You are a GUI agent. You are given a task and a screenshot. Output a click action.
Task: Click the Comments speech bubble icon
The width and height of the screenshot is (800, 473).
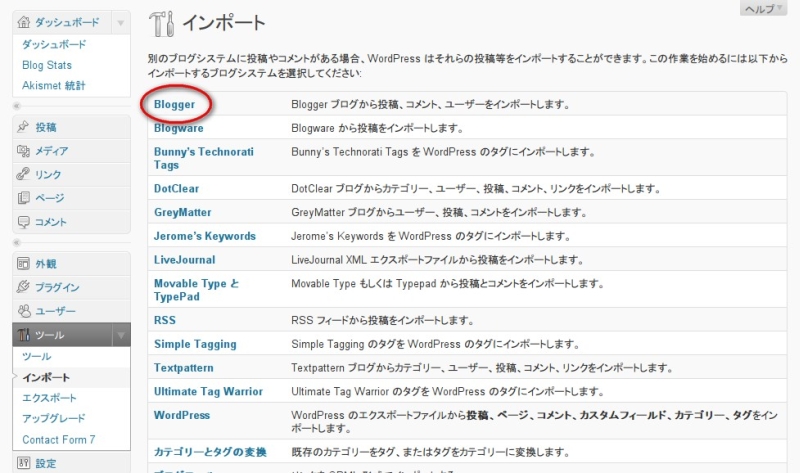23,221
